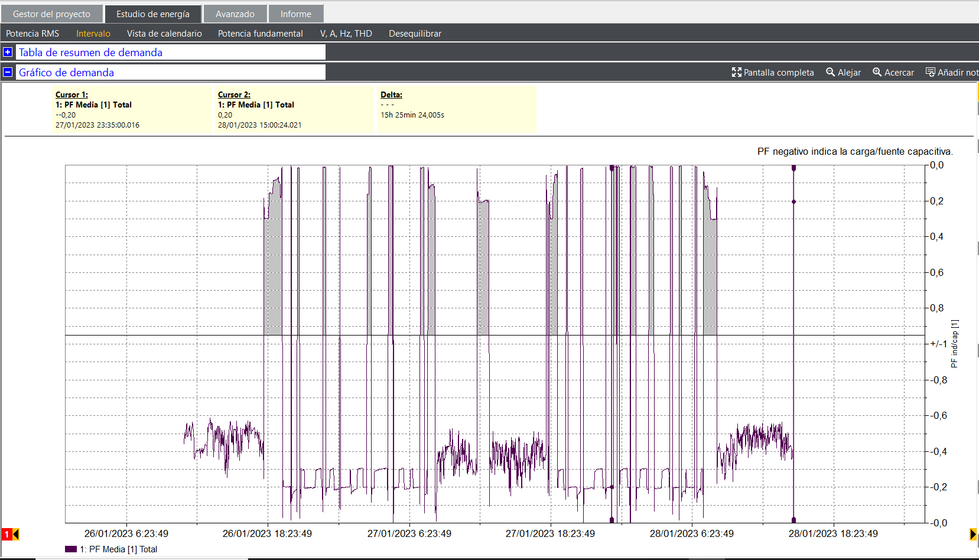
Task: Click the purple PF Media legend swatch
Action: [71, 549]
